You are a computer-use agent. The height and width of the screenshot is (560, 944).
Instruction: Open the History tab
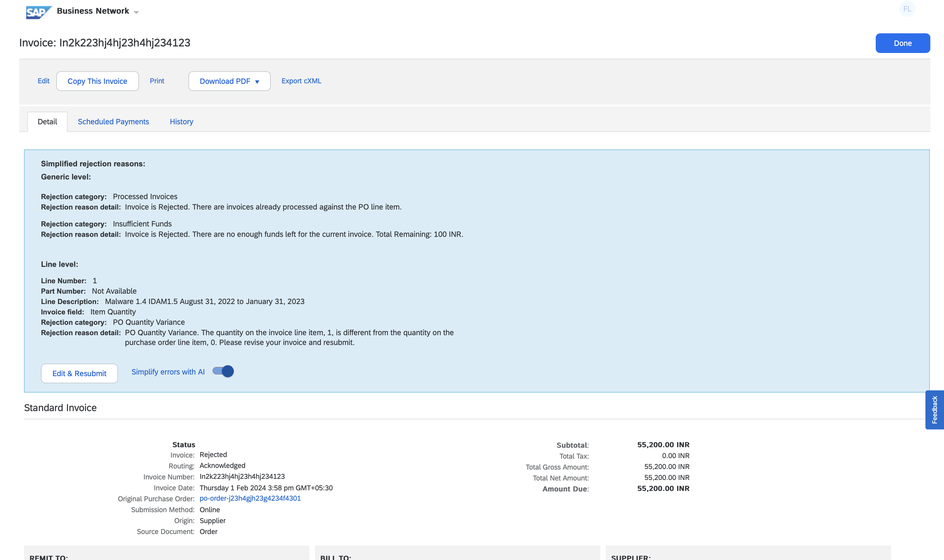(181, 122)
